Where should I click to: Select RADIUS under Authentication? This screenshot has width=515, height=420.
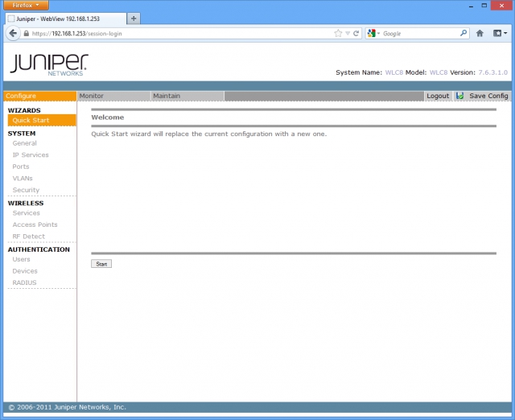(24, 282)
